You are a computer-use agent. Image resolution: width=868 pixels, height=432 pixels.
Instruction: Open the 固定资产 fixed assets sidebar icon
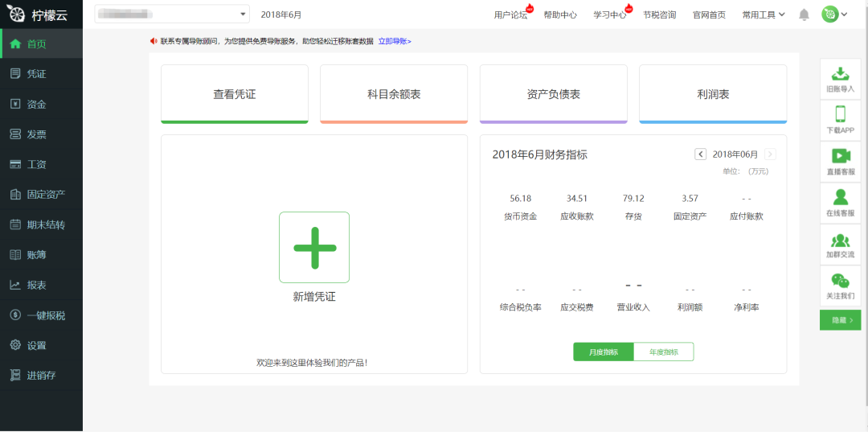point(15,195)
